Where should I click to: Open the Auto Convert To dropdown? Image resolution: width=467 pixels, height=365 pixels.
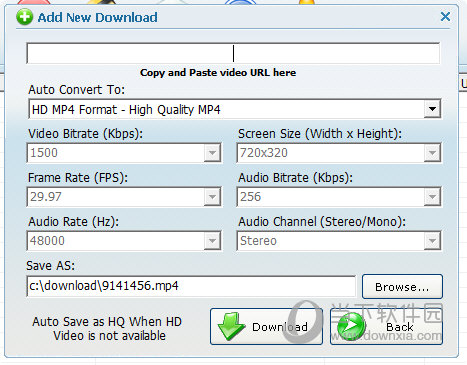click(432, 109)
